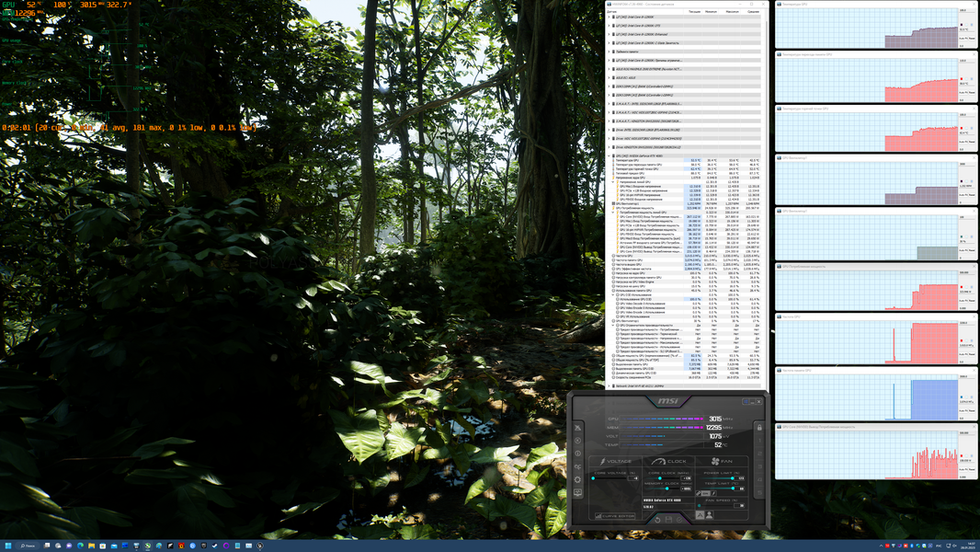Click Afterburner Windows-style detach icon
980x552 pixels.
[746, 401]
